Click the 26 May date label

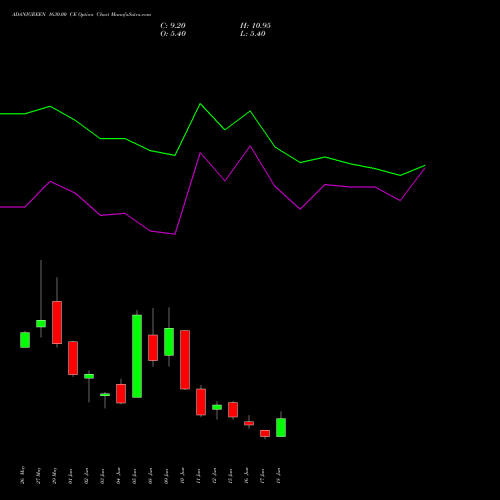[x=23, y=475]
